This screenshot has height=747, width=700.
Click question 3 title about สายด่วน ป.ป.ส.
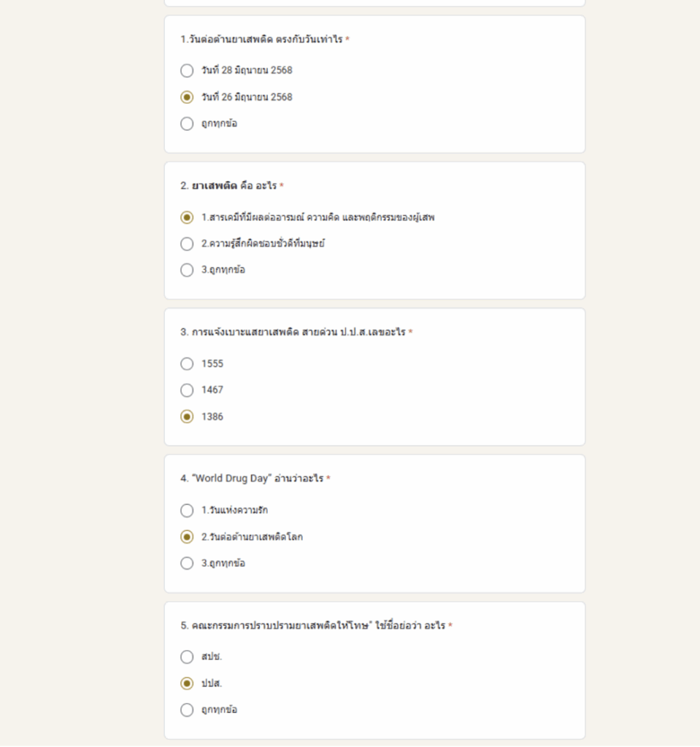pos(293,332)
